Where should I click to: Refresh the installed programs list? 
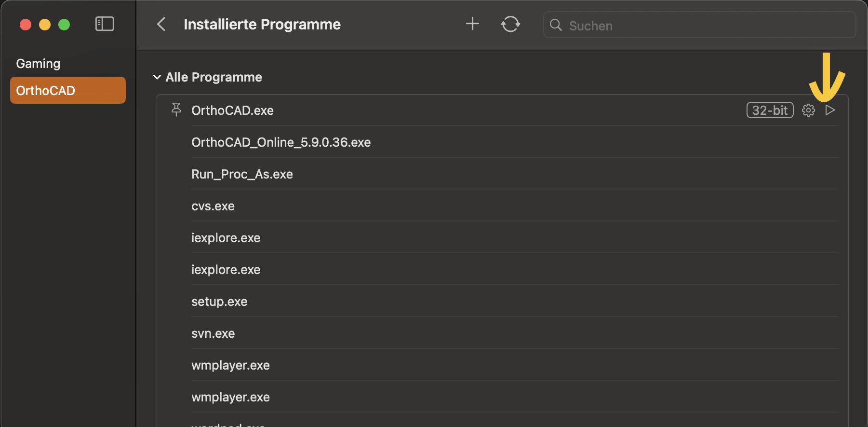coord(510,24)
